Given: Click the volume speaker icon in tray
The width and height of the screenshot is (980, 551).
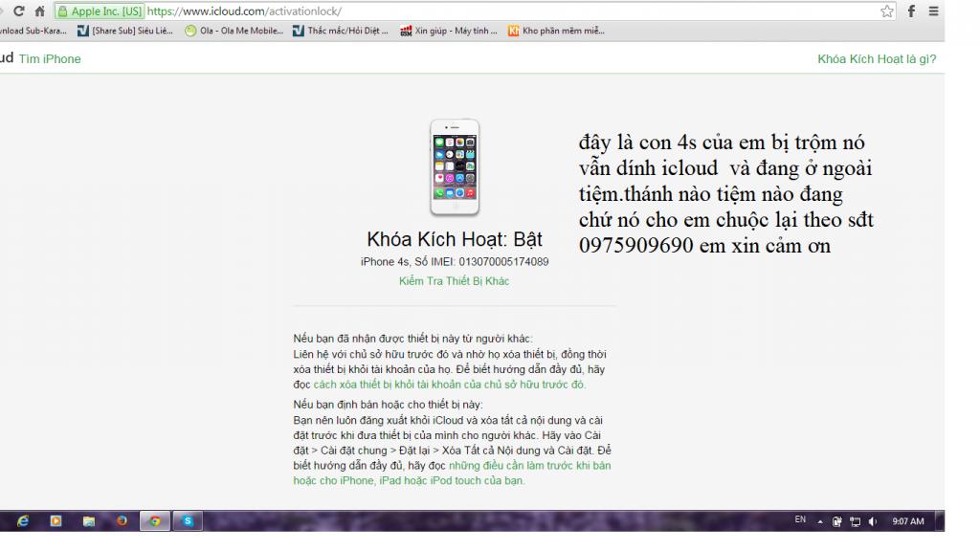Looking at the screenshot, I should point(873,523).
